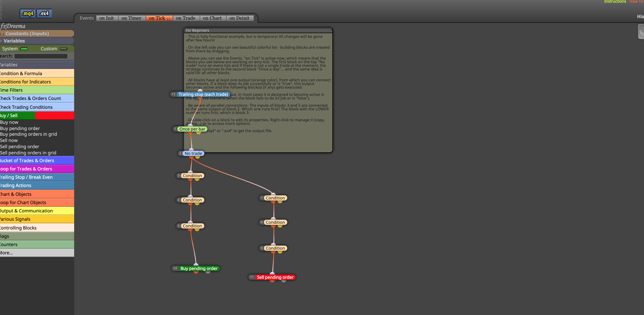Select Condition block number 8

pyautogui.click(x=275, y=222)
